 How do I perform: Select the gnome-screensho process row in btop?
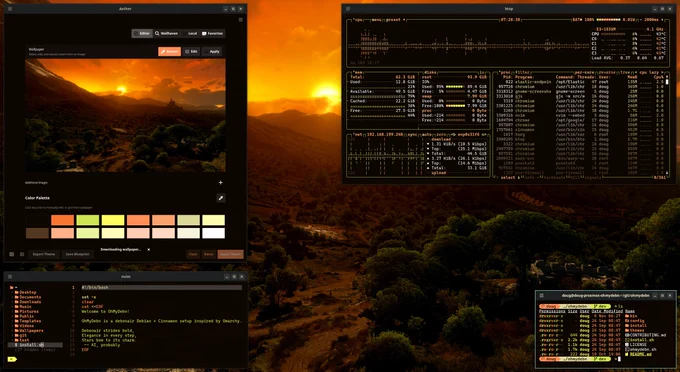(580, 91)
